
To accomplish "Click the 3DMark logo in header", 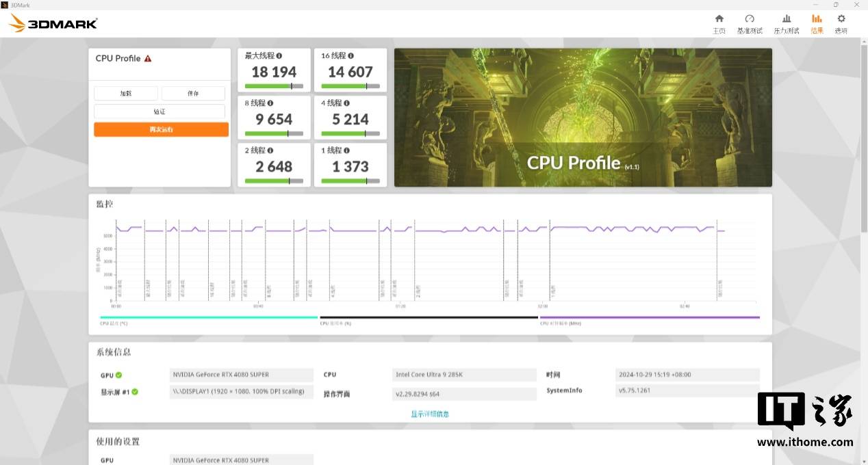I will (x=53, y=24).
